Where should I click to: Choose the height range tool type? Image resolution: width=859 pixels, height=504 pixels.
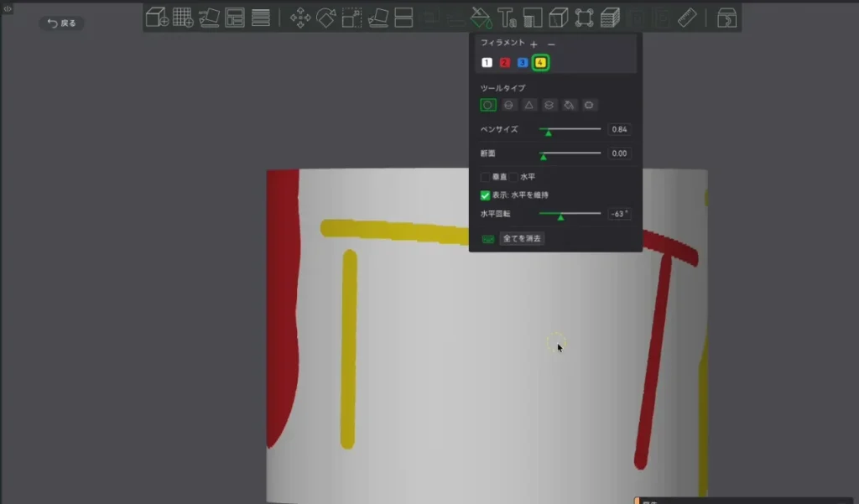coord(549,105)
